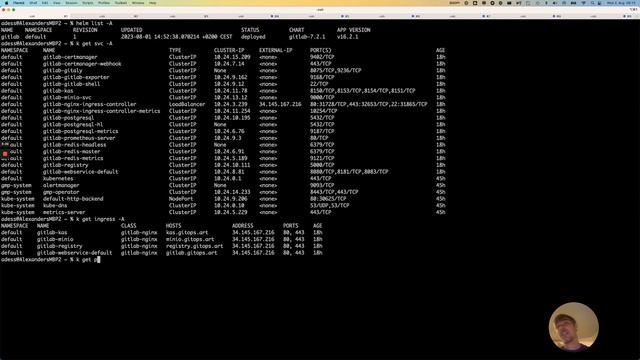Open the Scripts menu

[88, 3]
